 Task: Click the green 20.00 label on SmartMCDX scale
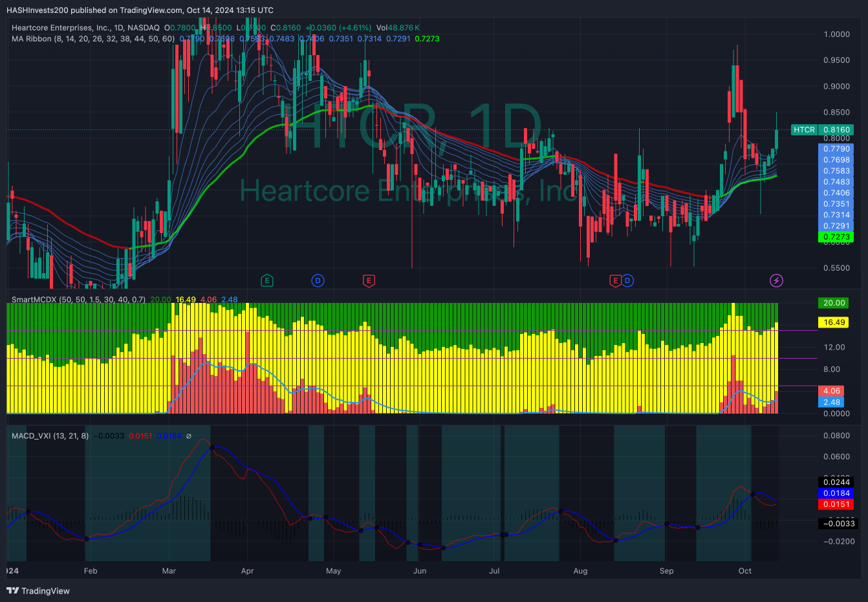click(834, 303)
